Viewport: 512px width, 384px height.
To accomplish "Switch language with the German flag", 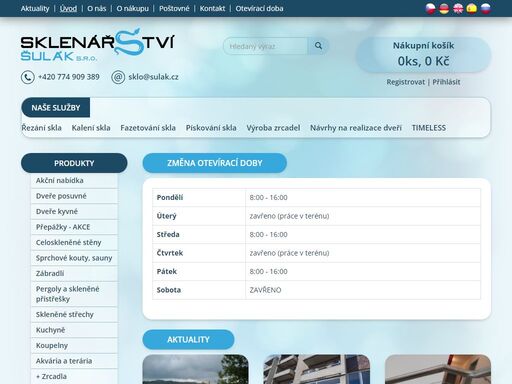I will 444,9.
